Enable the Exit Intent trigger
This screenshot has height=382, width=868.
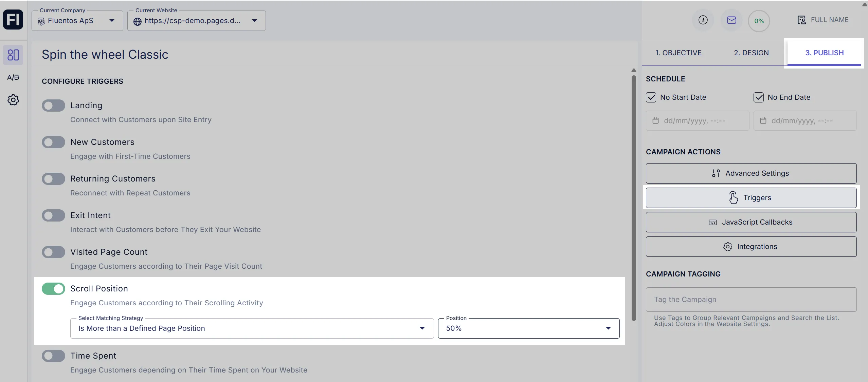(x=53, y=215)
